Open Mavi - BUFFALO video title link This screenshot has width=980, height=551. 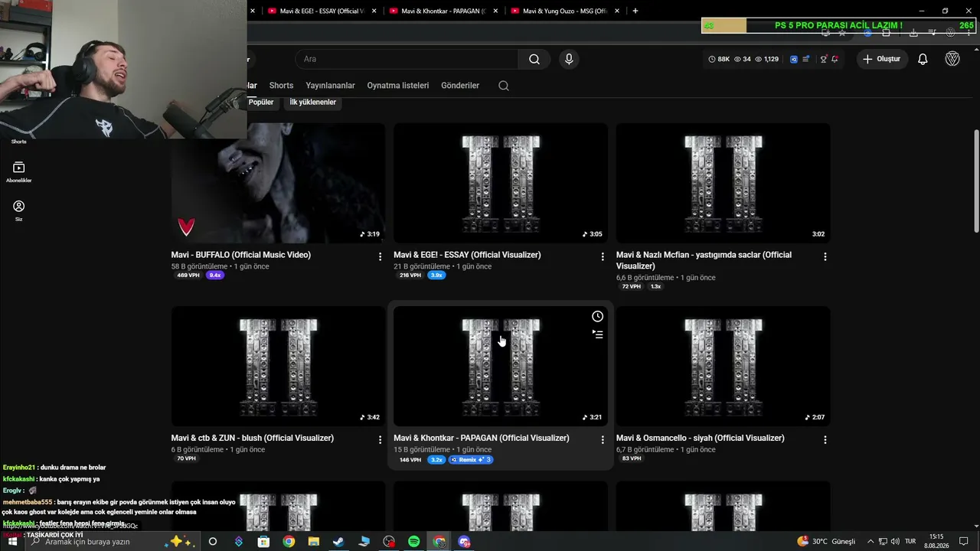[x=241, y=255]
